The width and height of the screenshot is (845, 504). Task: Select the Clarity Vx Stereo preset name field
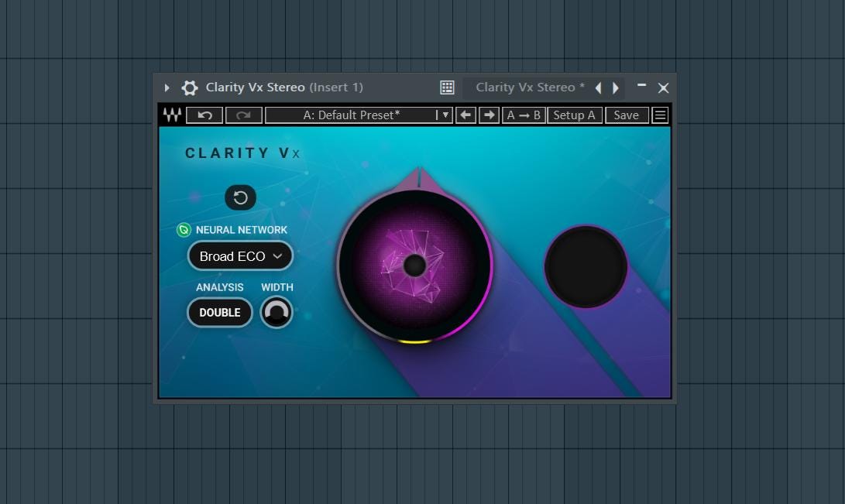pos(530,87)
